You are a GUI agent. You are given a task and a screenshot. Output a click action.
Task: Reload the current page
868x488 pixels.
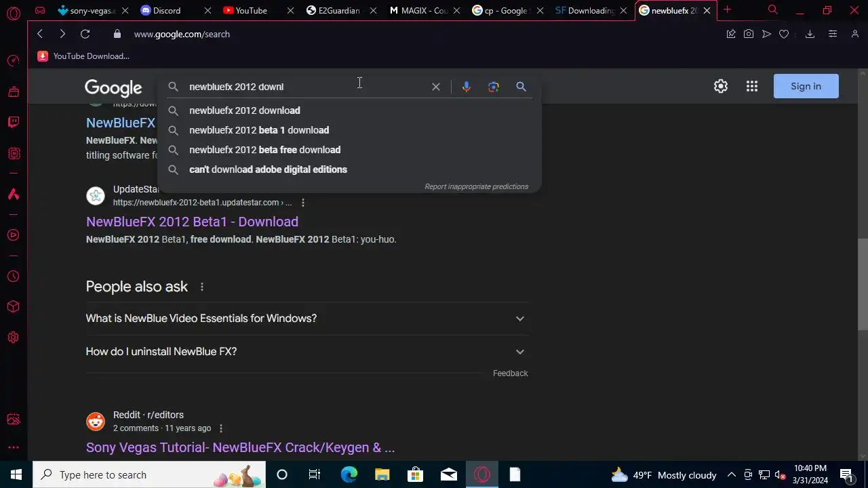[x=85, y=34]
